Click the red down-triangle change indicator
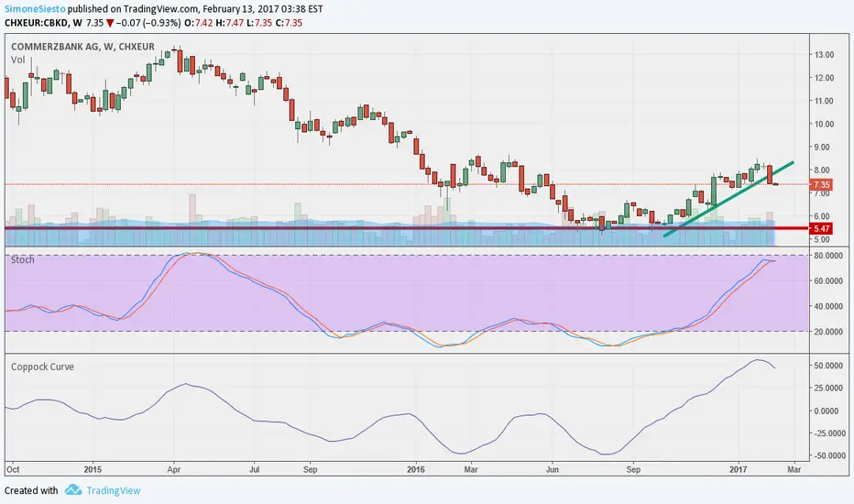Viewport: 854px width, 504px height. pos(110,24)
